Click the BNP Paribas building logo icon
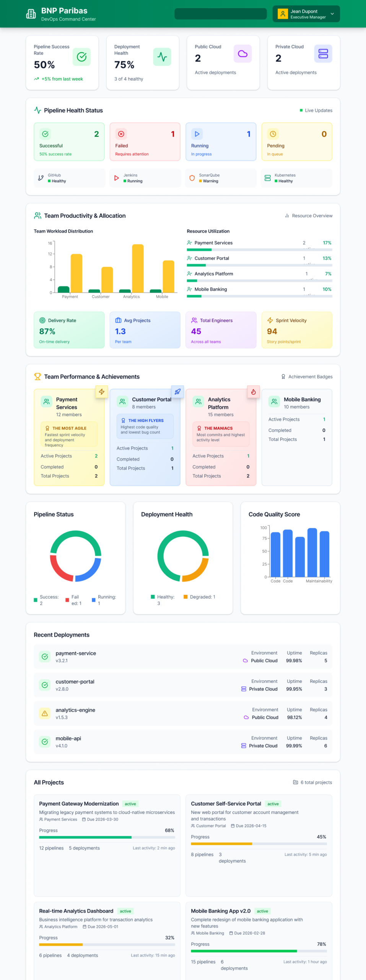366x980 pixels. (31, 14)
